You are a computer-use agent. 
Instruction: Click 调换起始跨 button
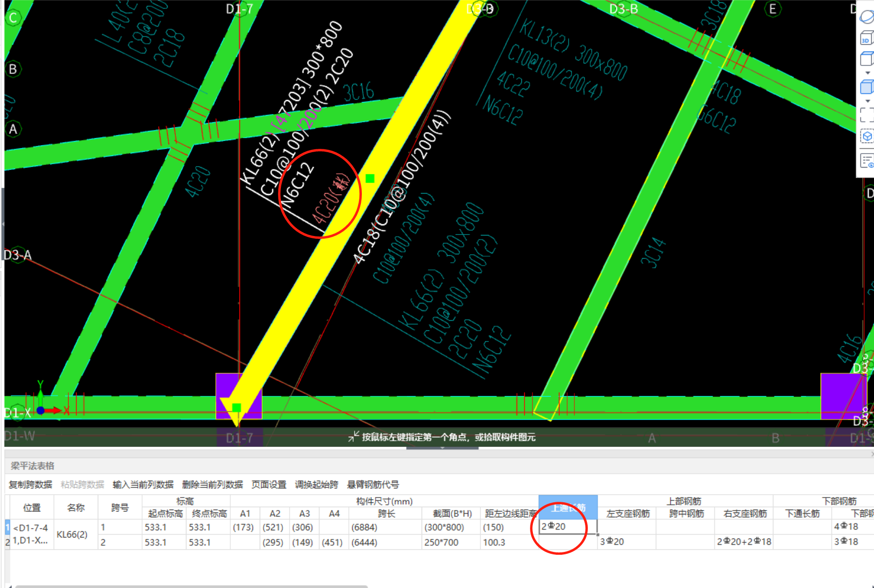[317, 484]
